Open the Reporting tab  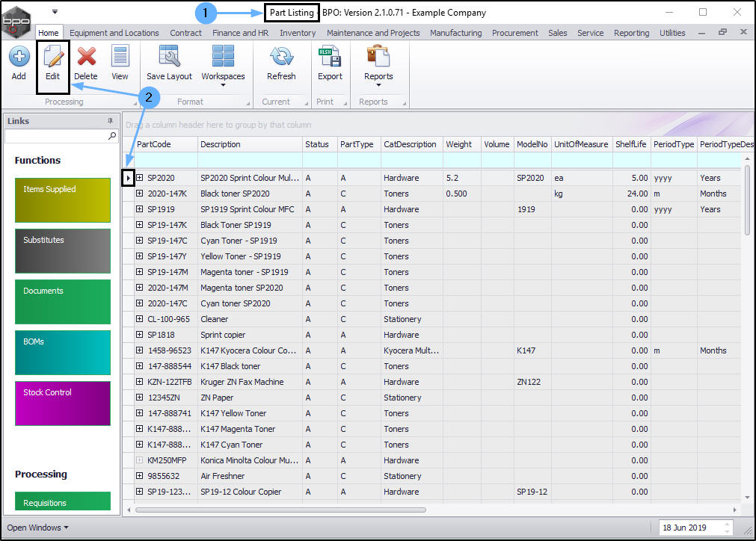click(x=632, y=33)
